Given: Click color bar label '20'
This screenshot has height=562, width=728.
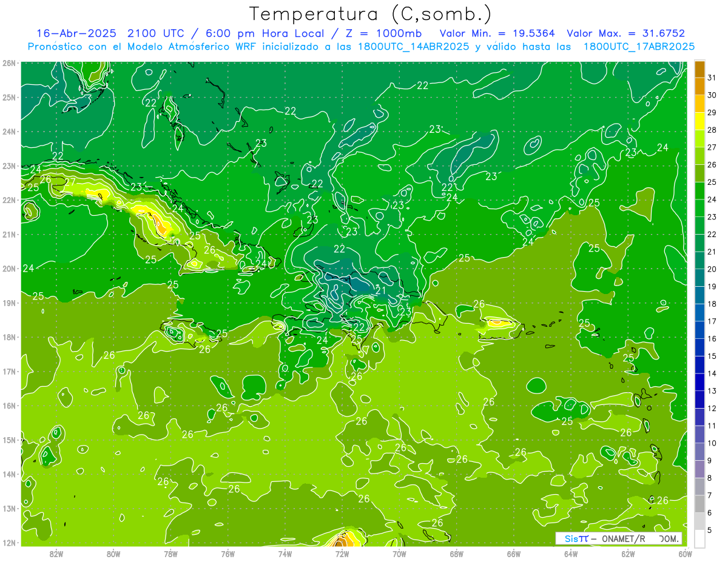Looking at the screenshot, I should pyautogui.click(x=712, y=269).
